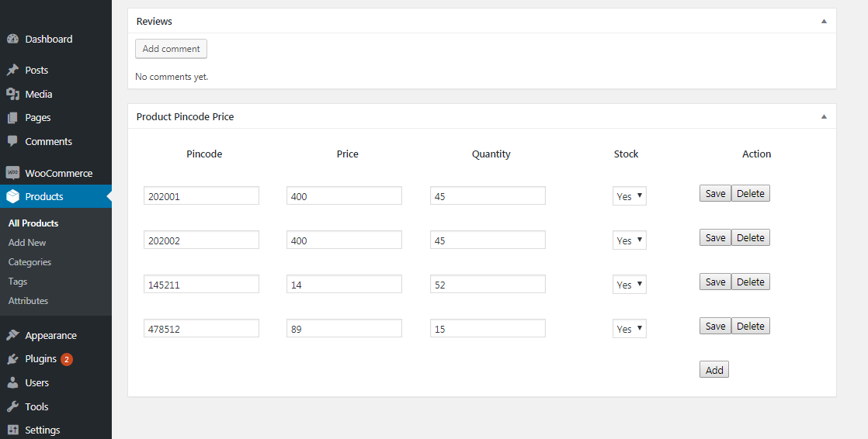Open Add New under Products submenu

click(x=27, y=243)
